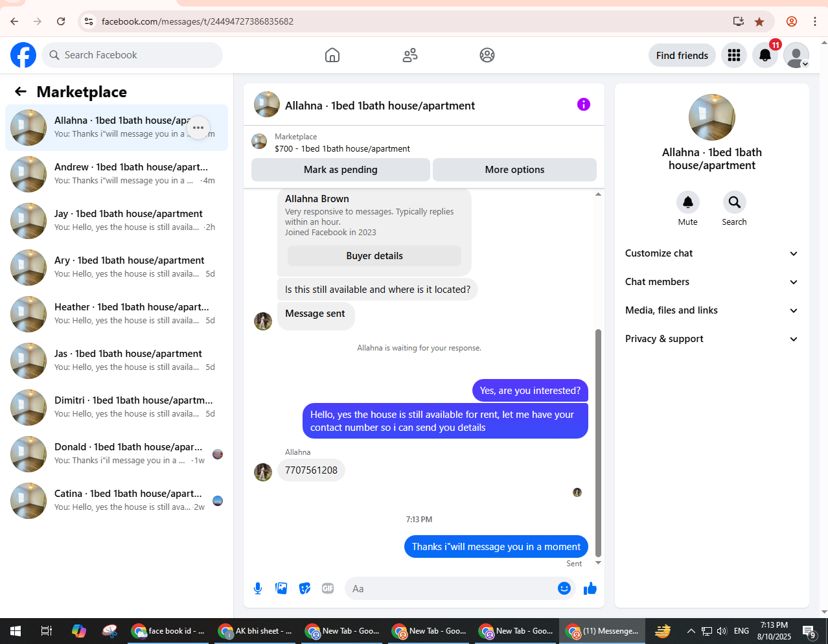Open taskbar volume icon

(722, 630)
